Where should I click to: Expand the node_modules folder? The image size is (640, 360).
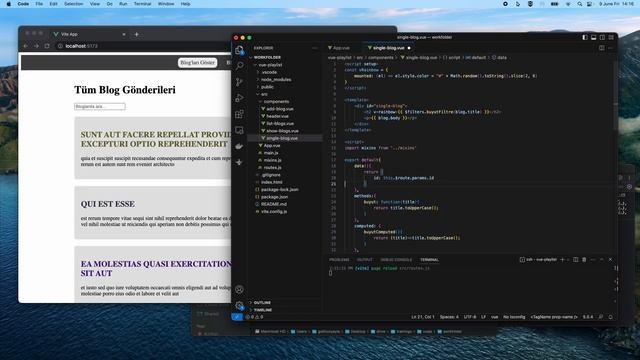coord(276,80)
